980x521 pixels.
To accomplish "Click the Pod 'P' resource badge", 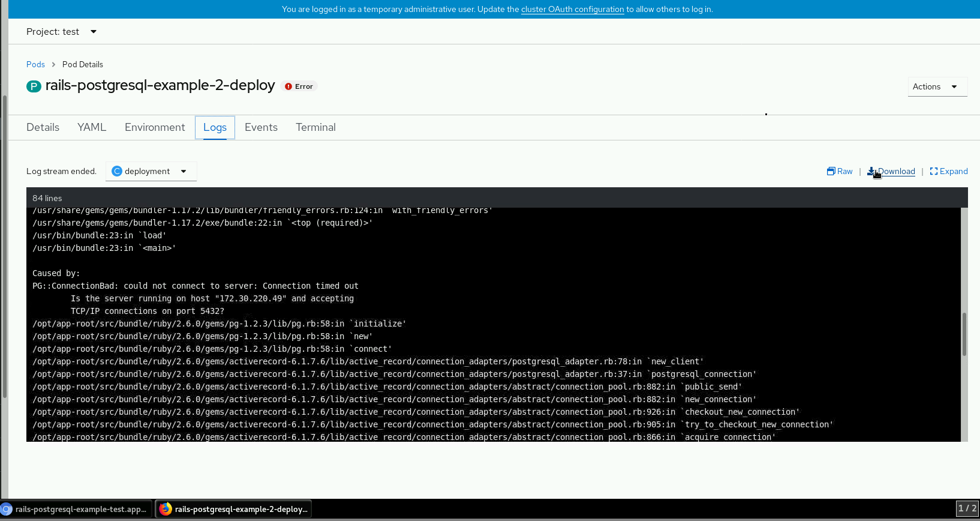I will click(34, 86).
